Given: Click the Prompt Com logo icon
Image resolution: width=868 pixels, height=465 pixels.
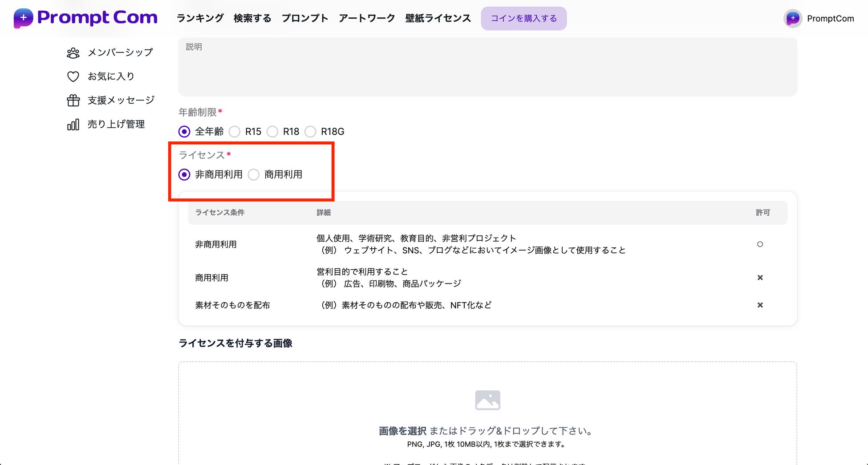Looking at the screenshot, I should tap(23, 18).
